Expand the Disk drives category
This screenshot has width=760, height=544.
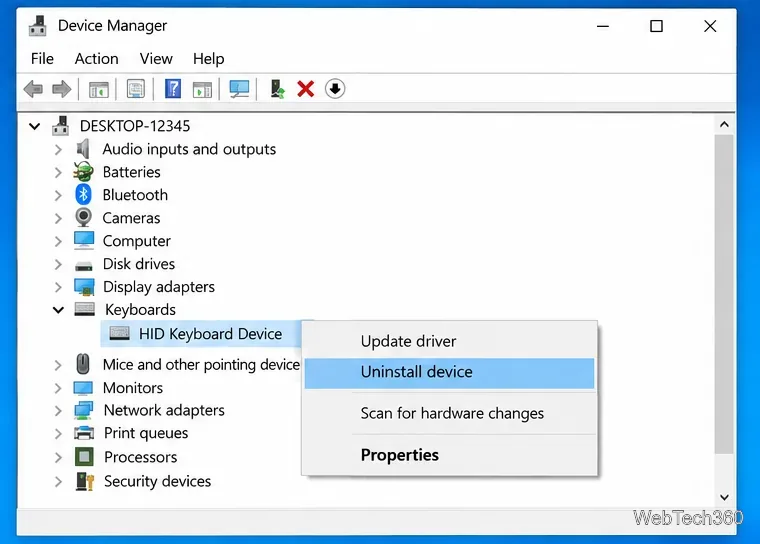pos(58,264)
